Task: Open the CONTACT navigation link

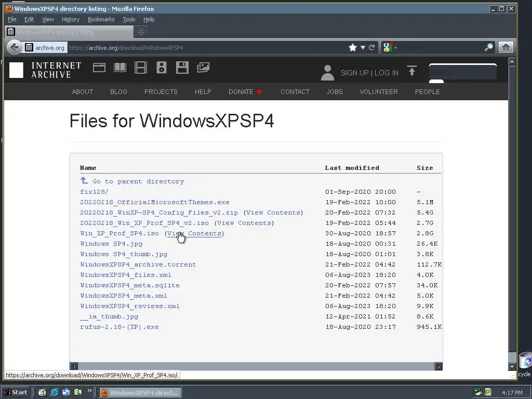Action: coord(295,91)
